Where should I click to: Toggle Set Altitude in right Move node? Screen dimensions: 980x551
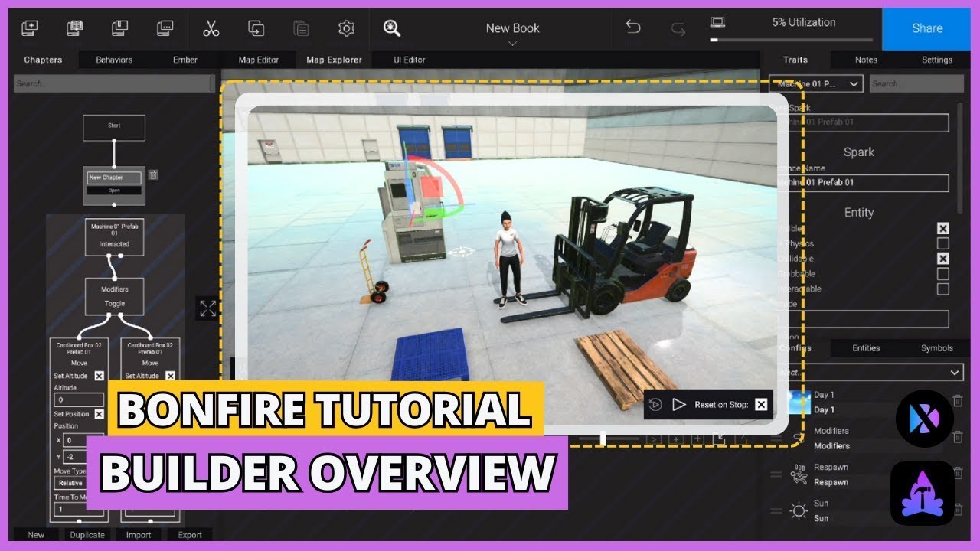click(x=170, y=376)
